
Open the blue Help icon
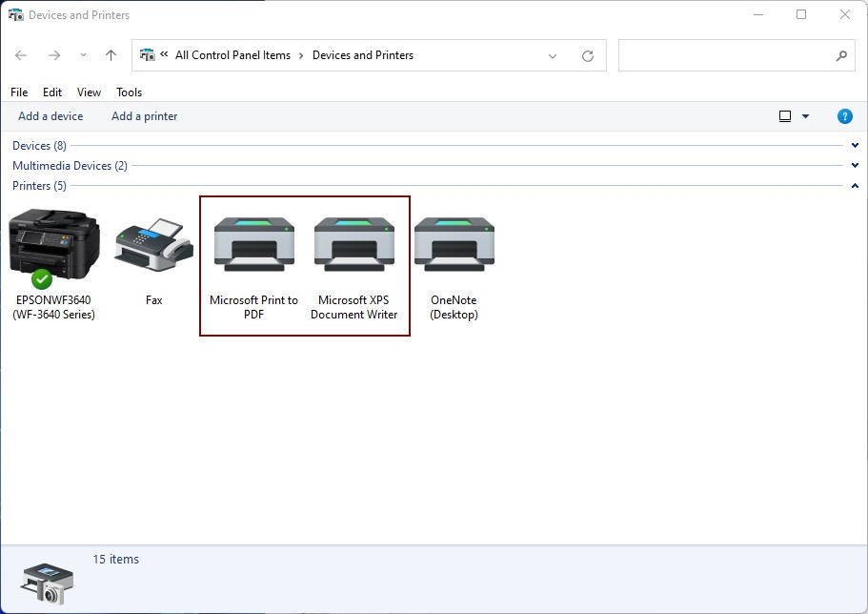pos(845,116)
